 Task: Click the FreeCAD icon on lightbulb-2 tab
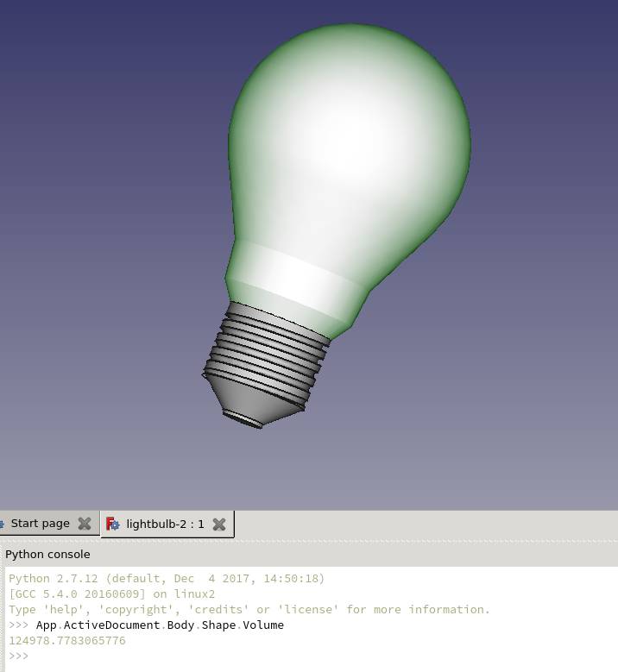[x=113, y=524]
